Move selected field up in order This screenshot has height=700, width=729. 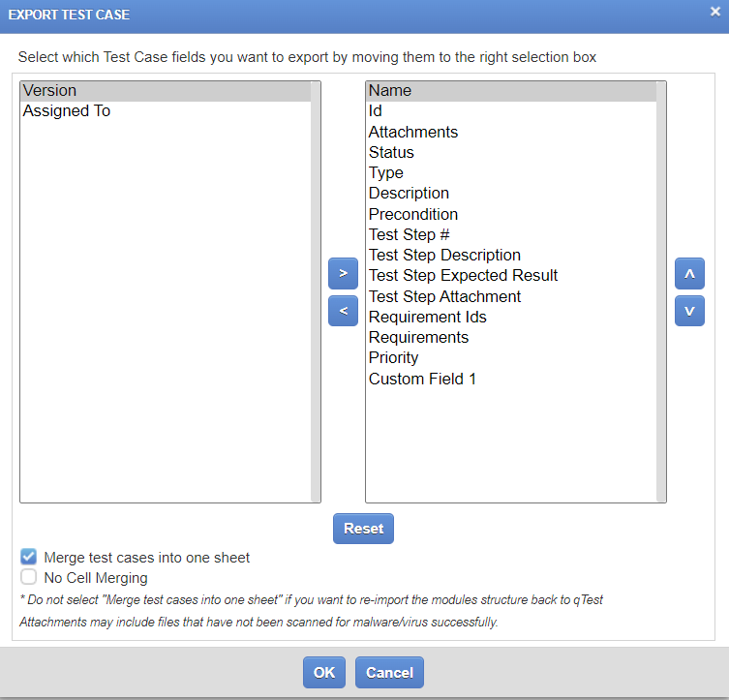[x=689, y=273]
